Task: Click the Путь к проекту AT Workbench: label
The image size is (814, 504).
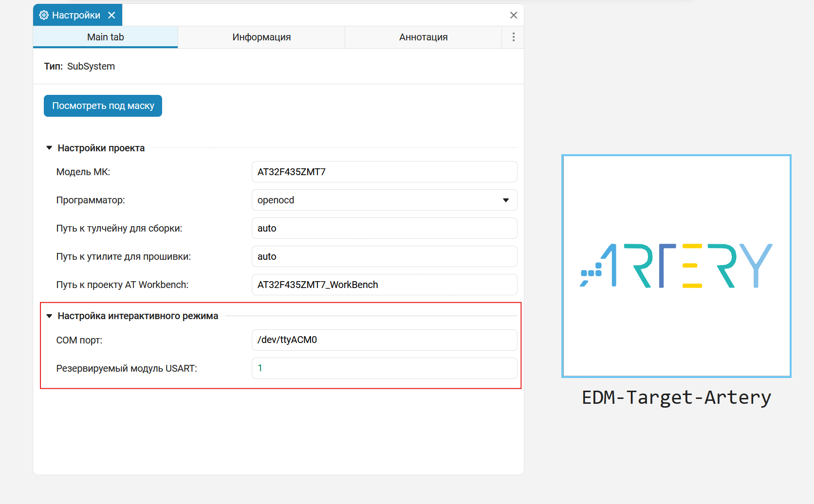Action: pos(122,285)
